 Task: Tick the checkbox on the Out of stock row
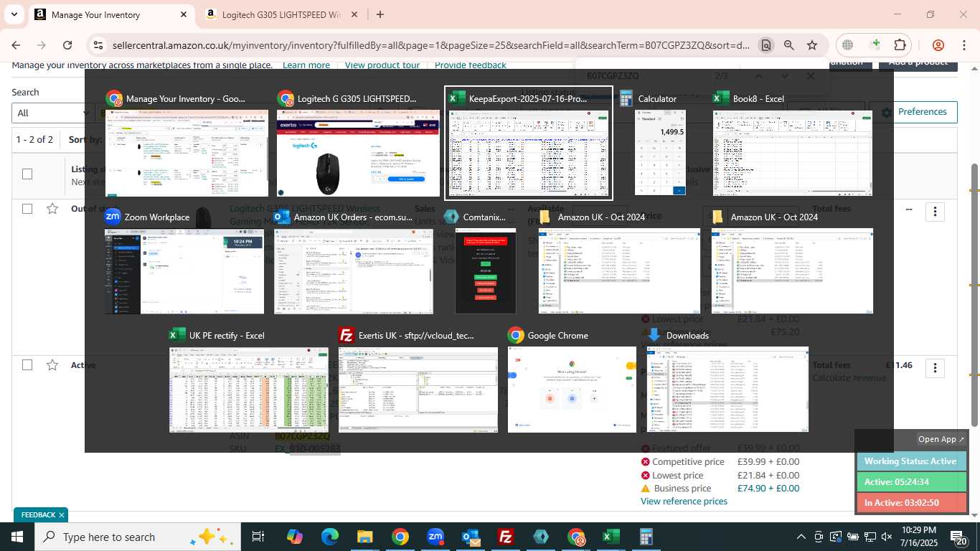coord(27,209)
